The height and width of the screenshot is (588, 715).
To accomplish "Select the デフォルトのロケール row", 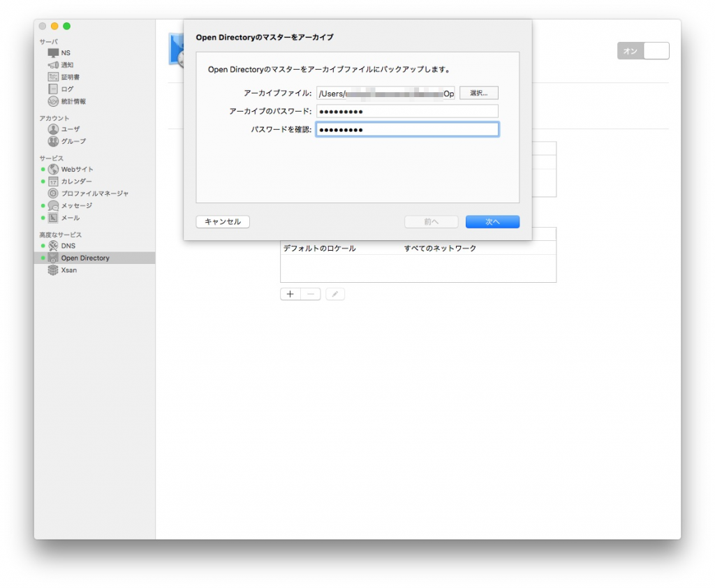I will click(418, 248).
